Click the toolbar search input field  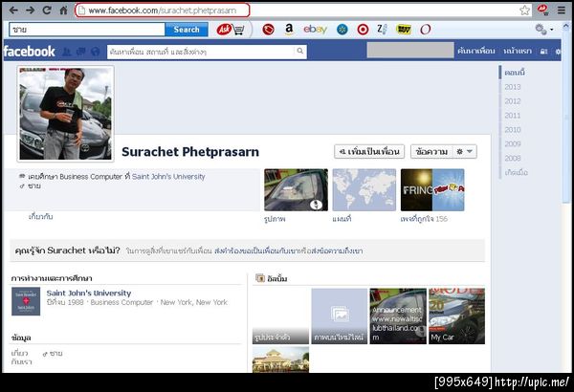point(87,30)
